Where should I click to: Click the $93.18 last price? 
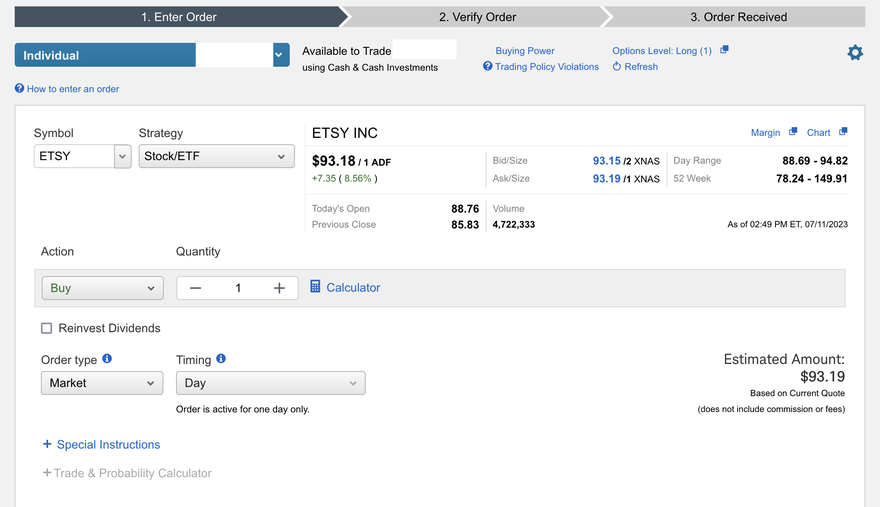[x=333, y=161]
